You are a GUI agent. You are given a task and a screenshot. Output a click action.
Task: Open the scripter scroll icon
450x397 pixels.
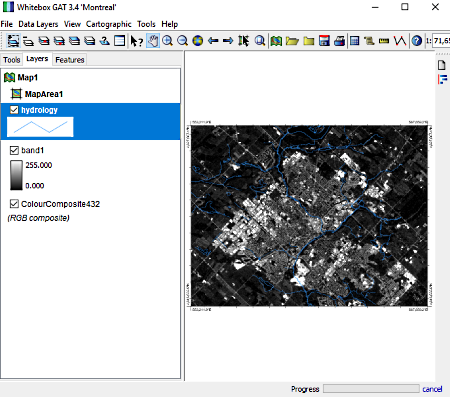pos(369,41)
